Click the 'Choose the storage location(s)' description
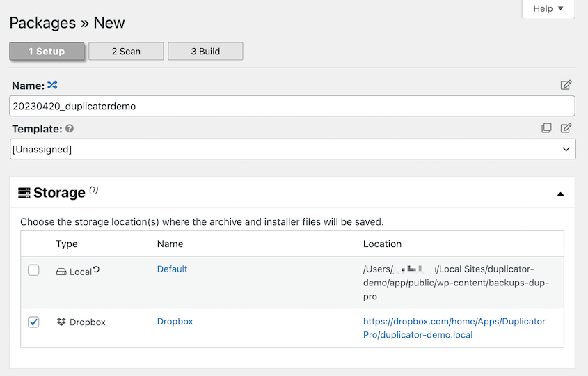The width and height of the screenshot is (588, 376). pyautogui.click(x=202, y=222)
